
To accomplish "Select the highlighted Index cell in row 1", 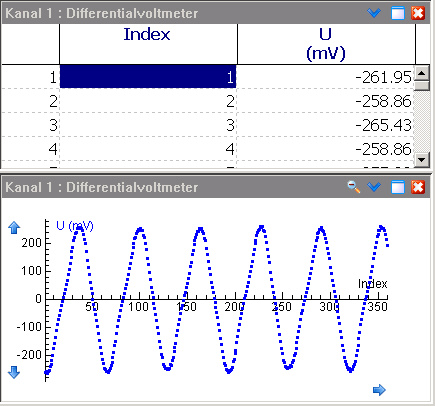I will [148, 77].
